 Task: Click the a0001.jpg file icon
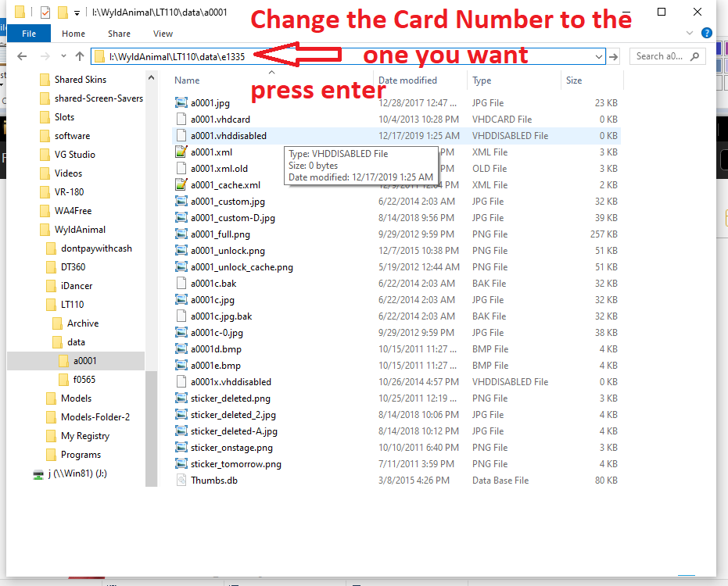click(x=181, y=103)
